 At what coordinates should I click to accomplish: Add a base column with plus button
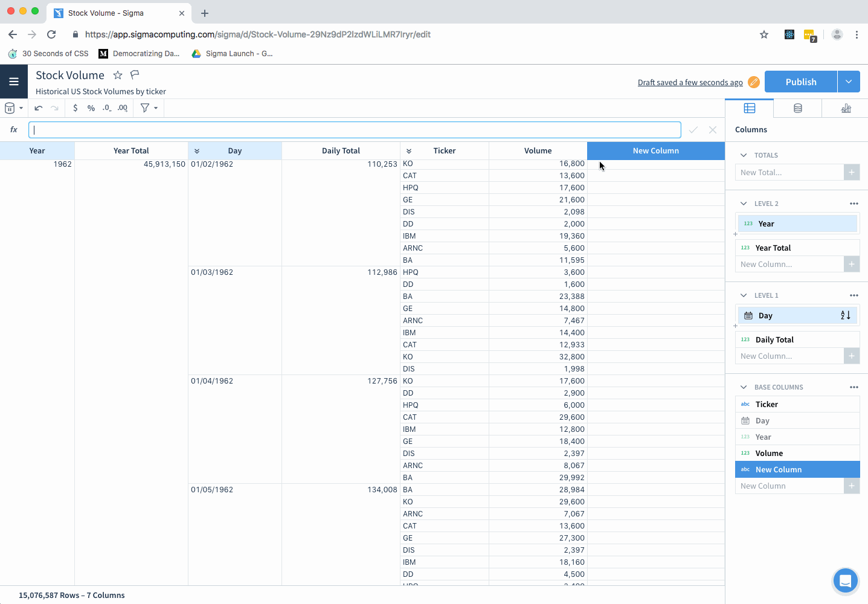coord(852,486)
